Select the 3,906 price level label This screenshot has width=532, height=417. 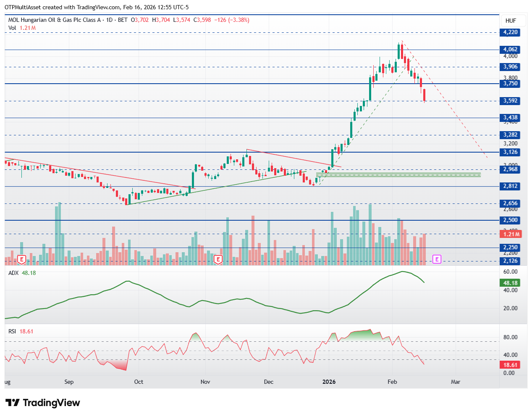click(511, 67)
